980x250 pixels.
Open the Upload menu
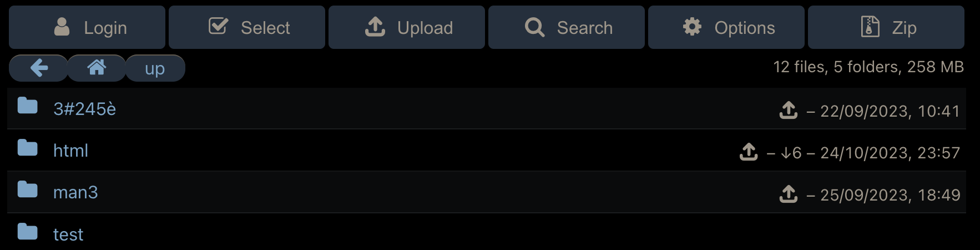click(407, 27)
